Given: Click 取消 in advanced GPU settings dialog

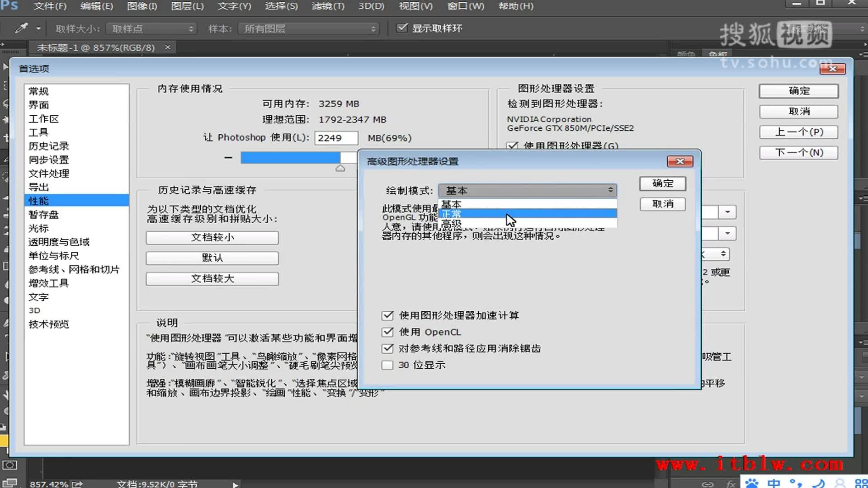Looking at the screenshot, I should [x=663, y=204].
